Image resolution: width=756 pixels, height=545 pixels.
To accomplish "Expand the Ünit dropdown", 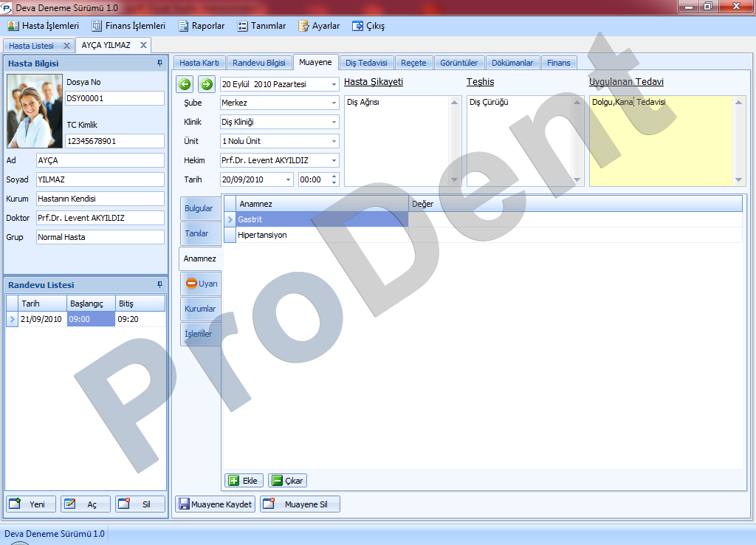I will point(334,141).
